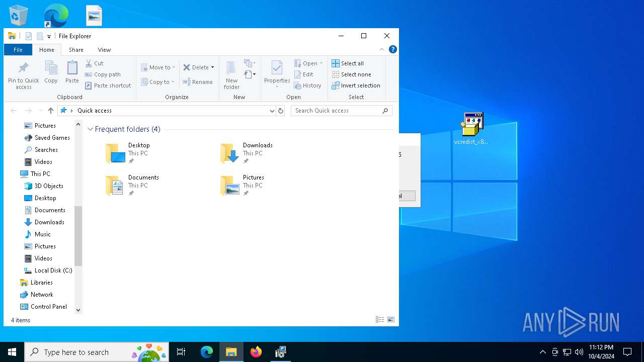Click the Up one level arrow
This screenshot has width=644, height=362.
coord(50,111)
